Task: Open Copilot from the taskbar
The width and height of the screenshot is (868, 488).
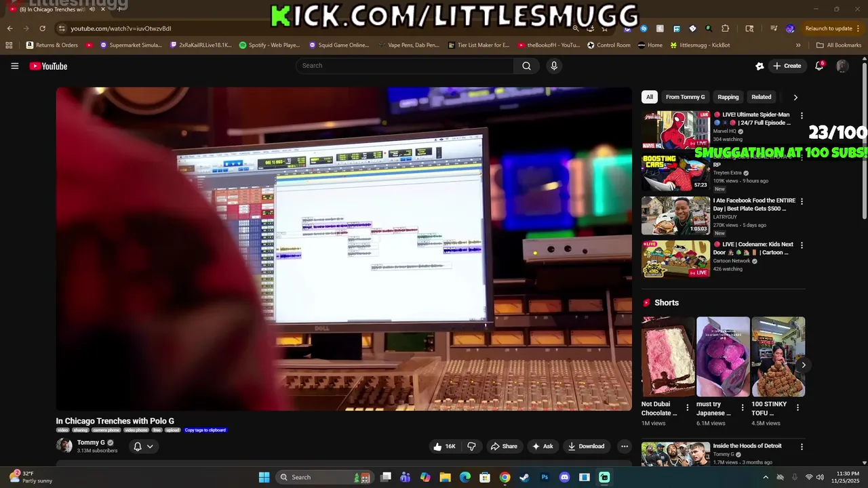Action: tap(425, 477)
